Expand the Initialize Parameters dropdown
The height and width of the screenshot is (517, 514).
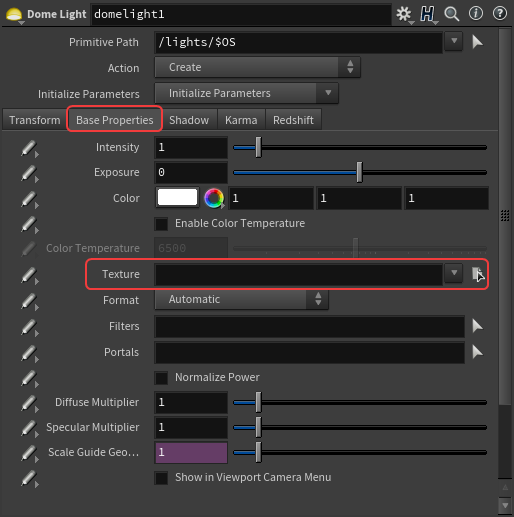[247, 93]
